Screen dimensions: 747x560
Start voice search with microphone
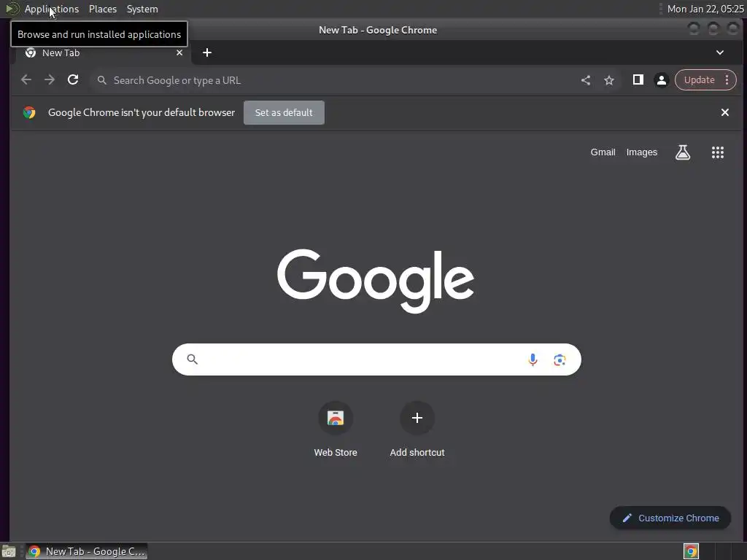click(533, 359)
